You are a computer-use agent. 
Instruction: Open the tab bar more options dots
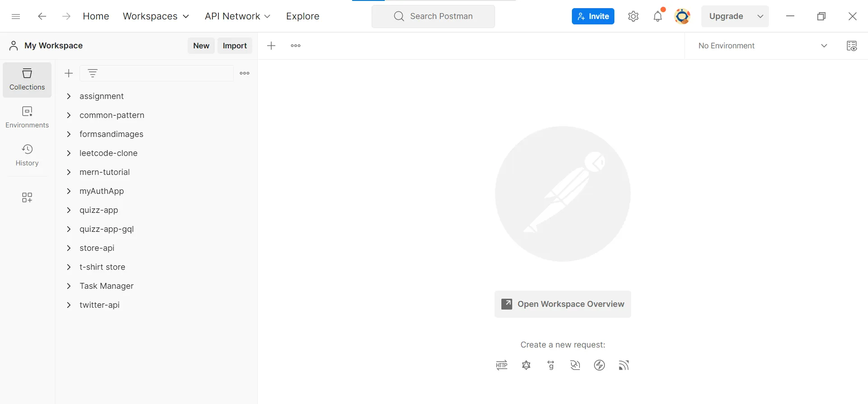296,46
